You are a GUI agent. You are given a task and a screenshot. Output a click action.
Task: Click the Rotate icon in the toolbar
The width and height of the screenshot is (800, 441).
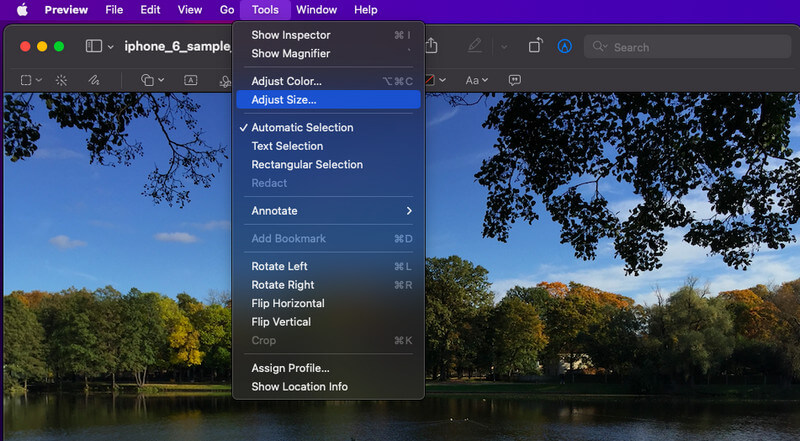(535, 46)
